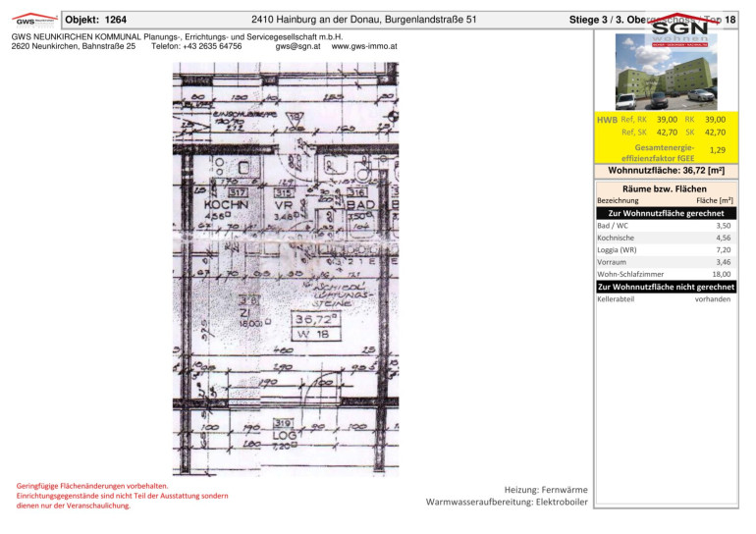Click the 36,72 W 18 label on floor plan
This screenshot has height=534, width=756.
click(x=319, y=327)
